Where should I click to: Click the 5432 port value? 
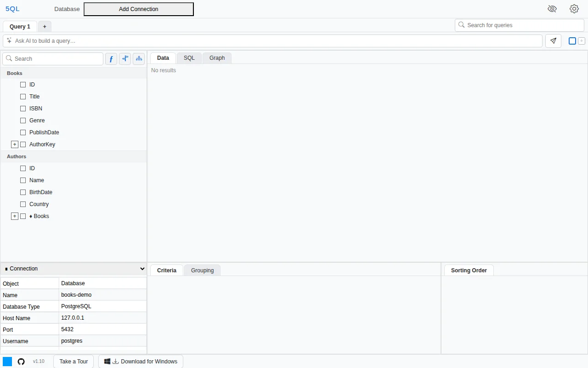tap(103, 329)
